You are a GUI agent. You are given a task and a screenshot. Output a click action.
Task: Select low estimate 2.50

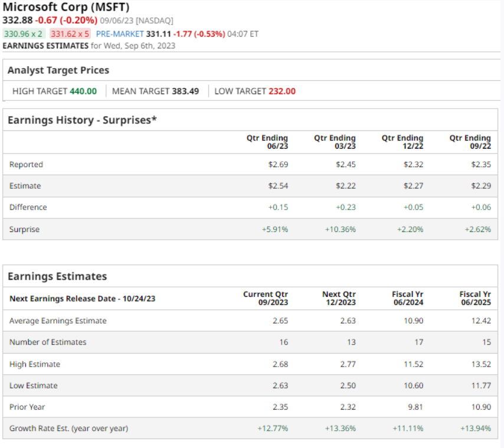(x=348, y=385)
